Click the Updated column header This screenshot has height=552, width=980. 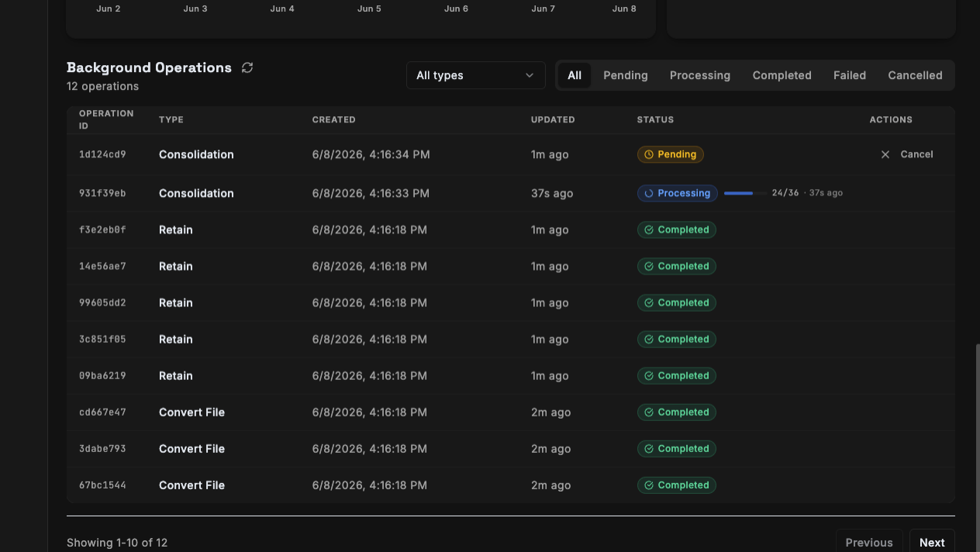click(x=553, y=119)
